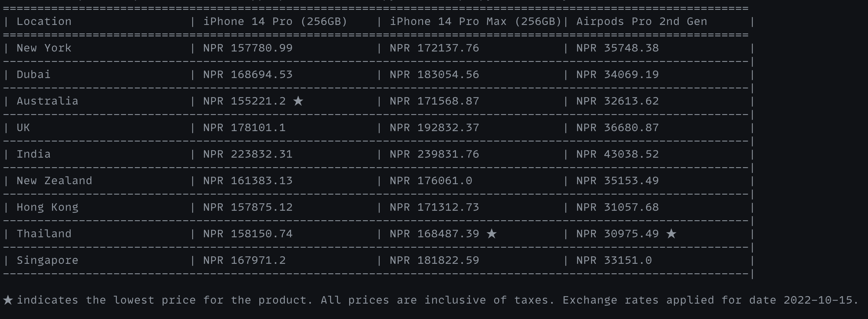Click the star next to NPR 30975.49
868x319 pixels.
coord(671,234)
